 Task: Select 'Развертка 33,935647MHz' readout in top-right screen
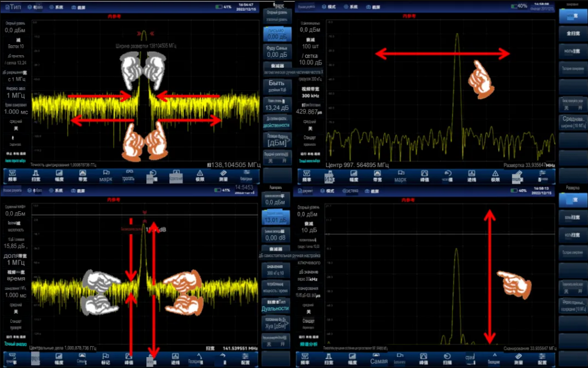click(x=529, y=165)
